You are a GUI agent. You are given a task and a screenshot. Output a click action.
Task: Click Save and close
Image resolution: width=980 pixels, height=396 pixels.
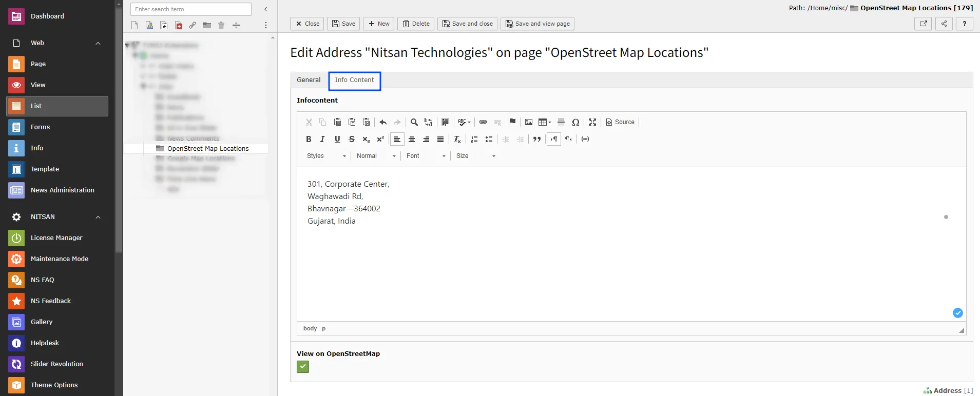(x=468, y=24)
